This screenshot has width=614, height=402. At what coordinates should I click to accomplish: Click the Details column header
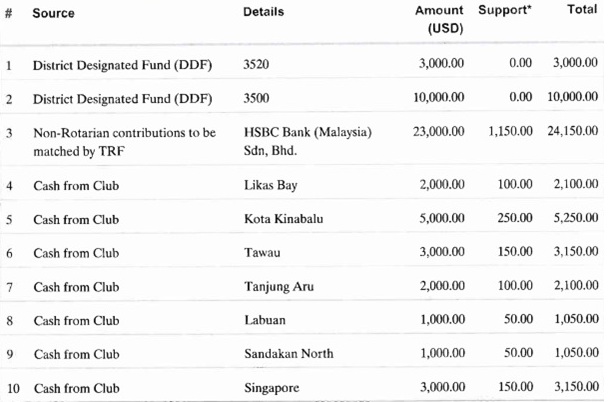263,12
